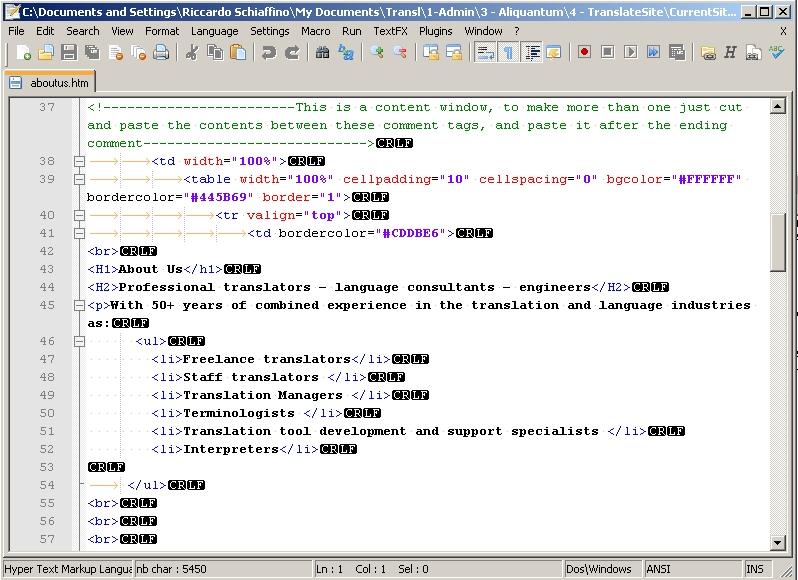
Task: Click the Close All documents icon
Action: (x=138, y=52)
